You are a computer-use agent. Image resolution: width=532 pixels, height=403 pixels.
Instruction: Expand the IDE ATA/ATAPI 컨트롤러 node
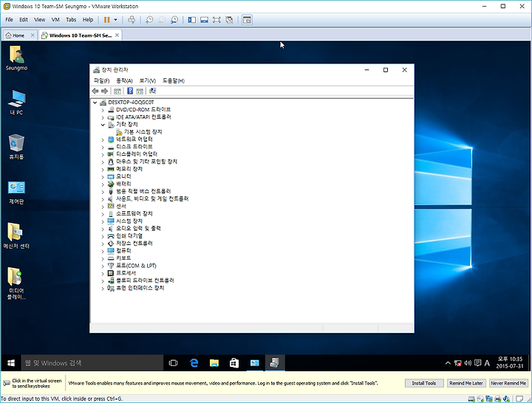pos(103,117)
